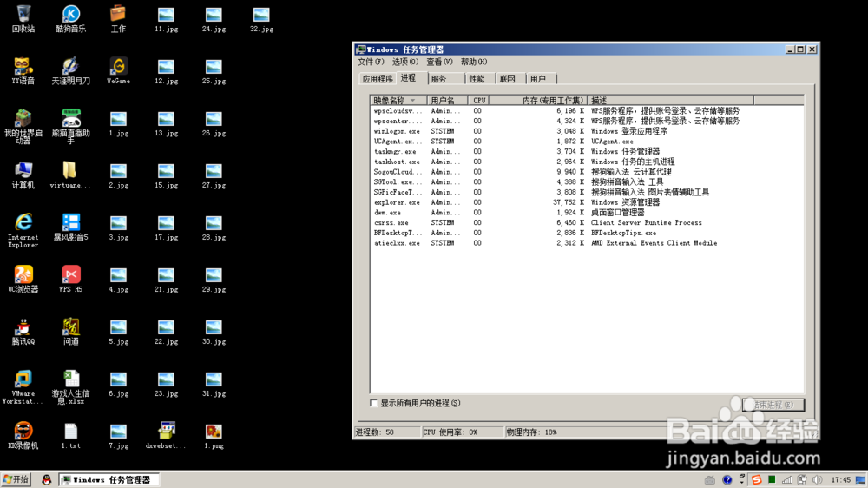Click the QQ penguin quick launch icon

point(47,479)
